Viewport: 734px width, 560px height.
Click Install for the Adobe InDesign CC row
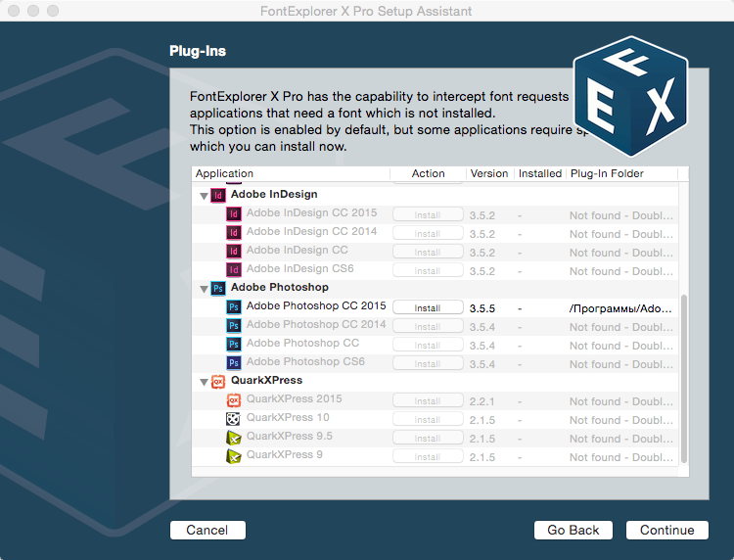[x=428, y=252]
